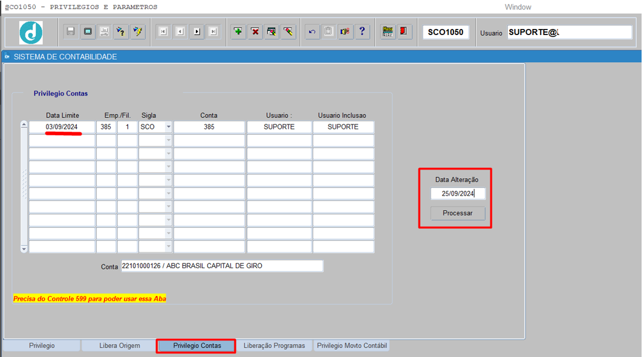644x357 pixels.
Task: Click the clear record window icon
Action: (272, 31)
